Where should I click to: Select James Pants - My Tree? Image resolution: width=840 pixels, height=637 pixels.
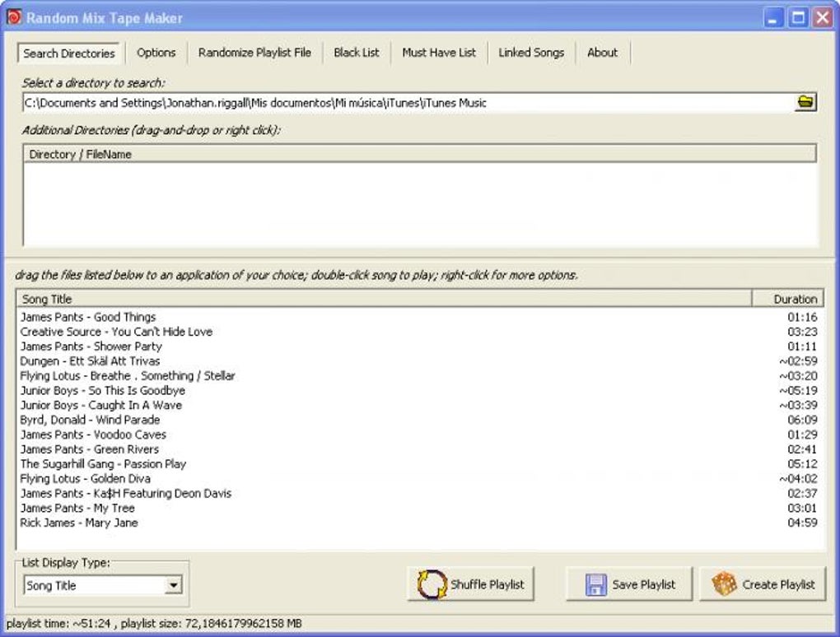coord(419,509)
